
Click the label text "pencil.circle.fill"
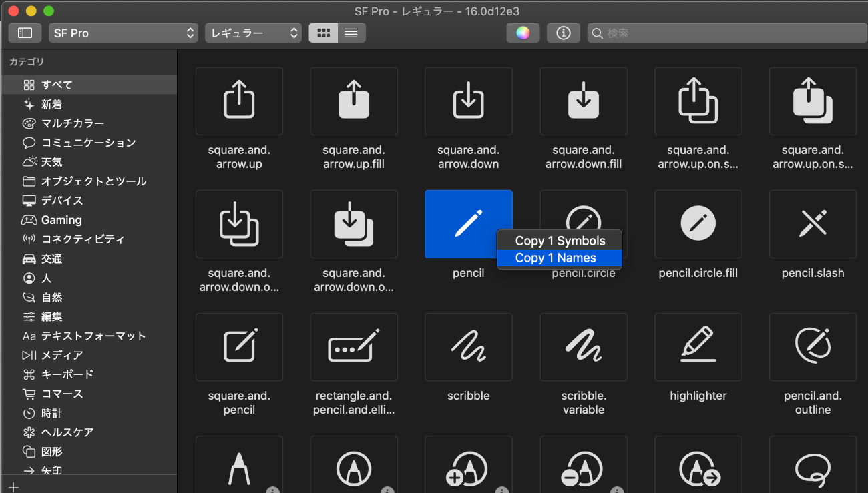(x=698, y=273)
